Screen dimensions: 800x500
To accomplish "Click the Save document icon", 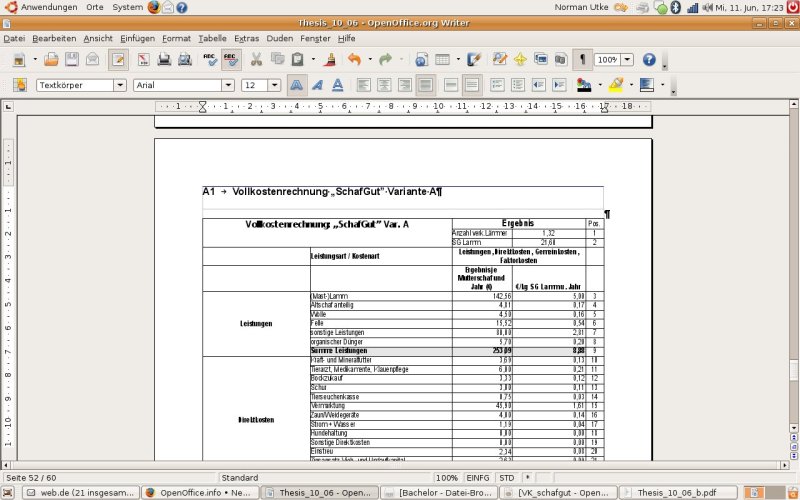I will click(x=71, y=60).
